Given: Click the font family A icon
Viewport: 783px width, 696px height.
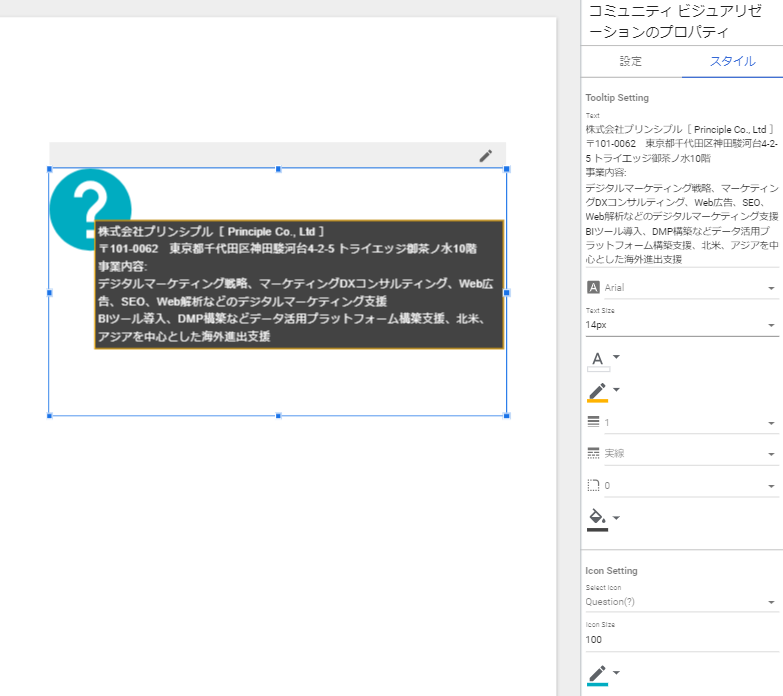Looking at the screenshot, I should 593,288.
